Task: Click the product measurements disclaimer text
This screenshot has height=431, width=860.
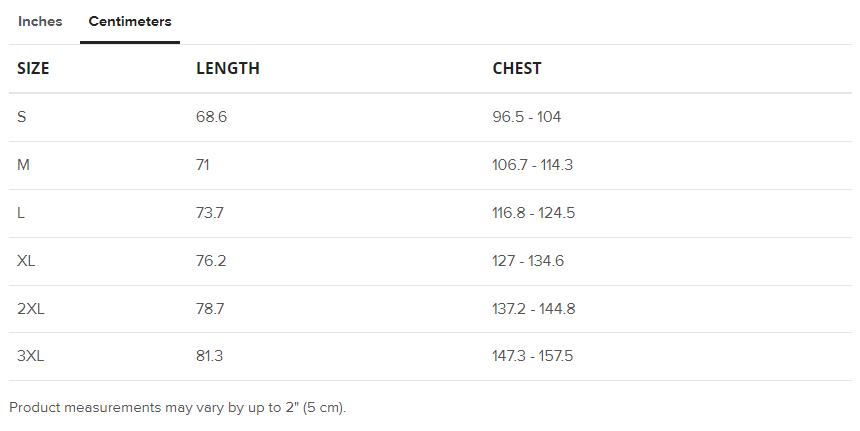Action: tap(177, 408)
